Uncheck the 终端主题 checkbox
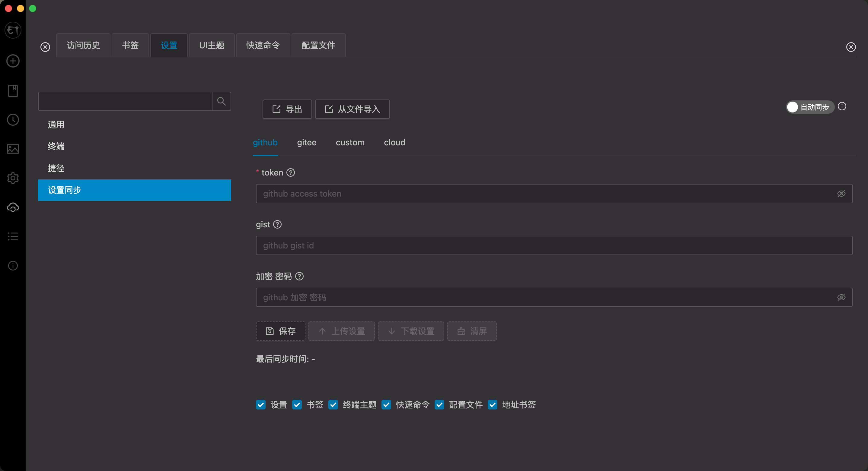 333,405
